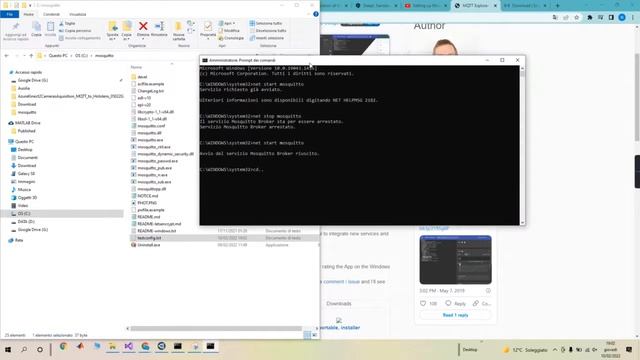
Task: Click the Proprietà icon in ribbon
Action: coord(208,27)
